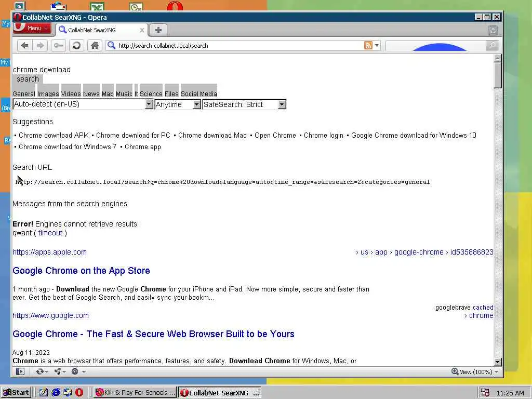
Task: Switch to the Files category
Action: pyautogui.click(x=171, y=94)
